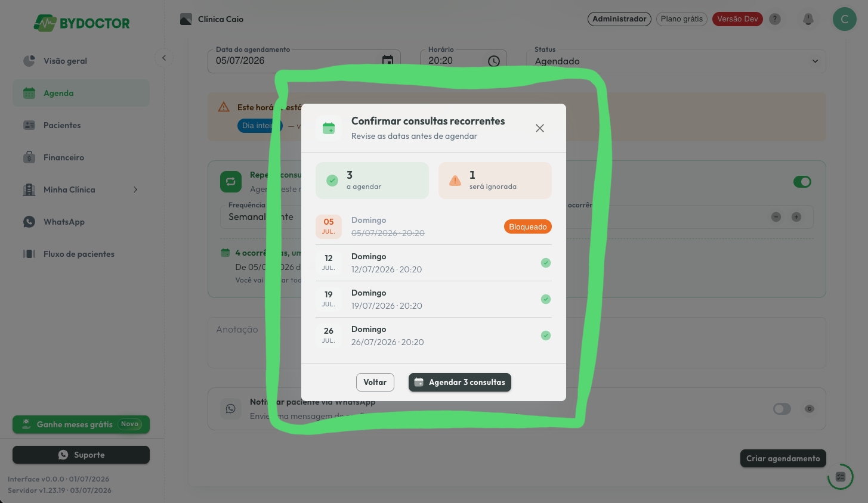Disable the repeat appointment toggle

[x=802, y=182]
